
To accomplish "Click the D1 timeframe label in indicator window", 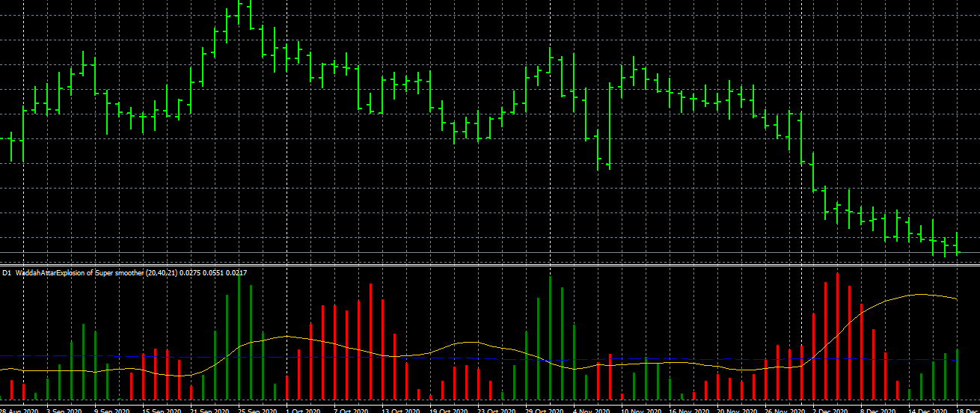I will [7, 273].
